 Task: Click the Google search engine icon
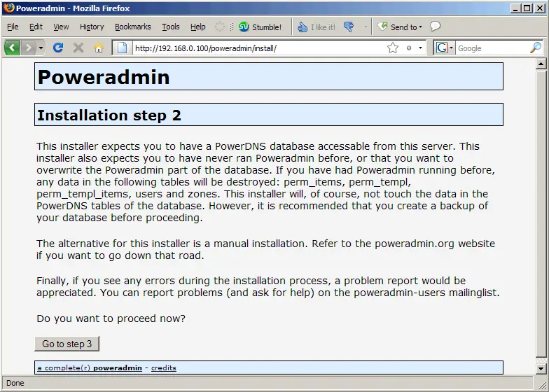(441, 48)
